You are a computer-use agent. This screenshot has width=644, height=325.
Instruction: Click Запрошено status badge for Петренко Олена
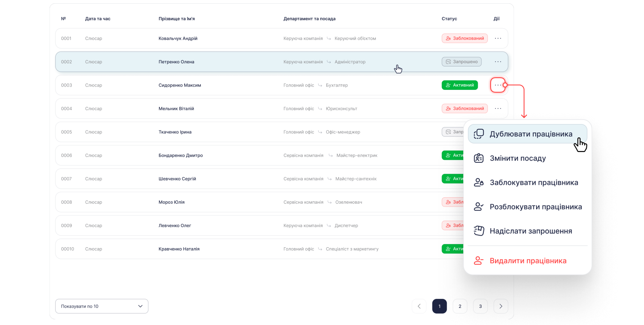point(461,62)
